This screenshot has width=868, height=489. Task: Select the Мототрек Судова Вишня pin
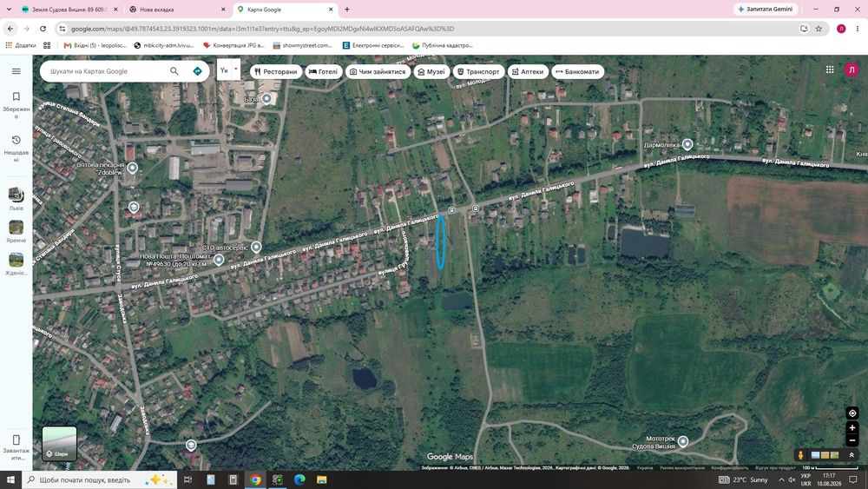click(683, 441)
